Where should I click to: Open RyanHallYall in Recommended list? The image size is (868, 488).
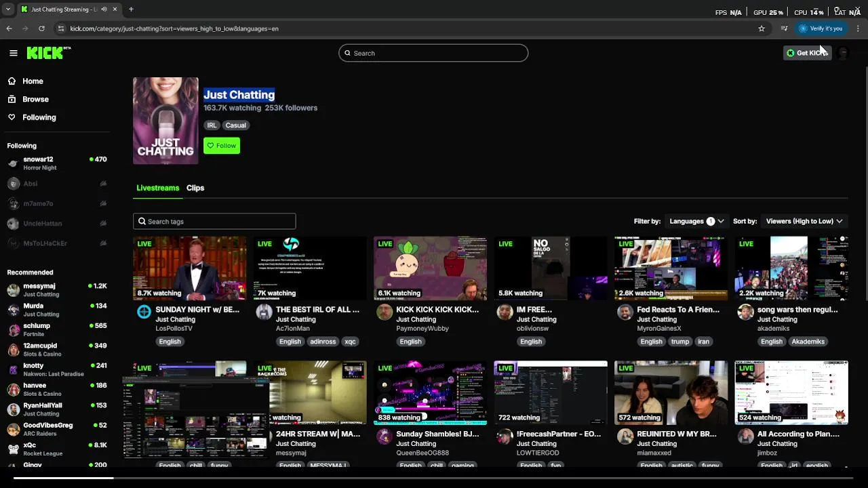(57, 409)
